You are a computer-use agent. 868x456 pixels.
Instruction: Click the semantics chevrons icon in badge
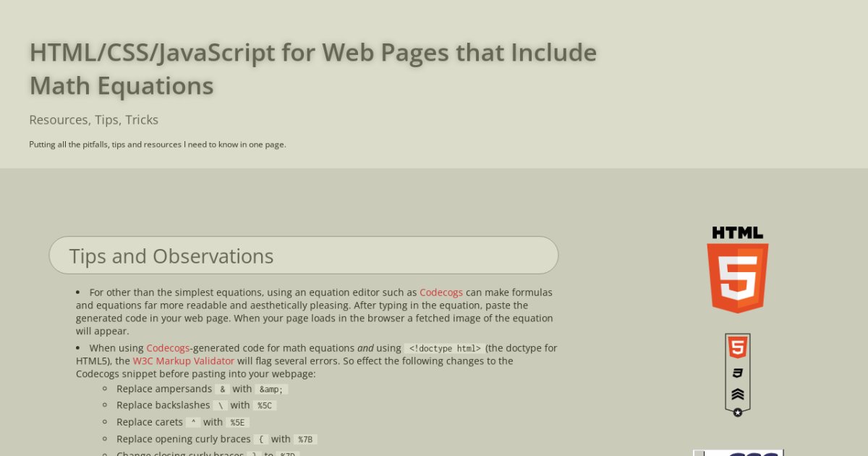coord(737,394)
